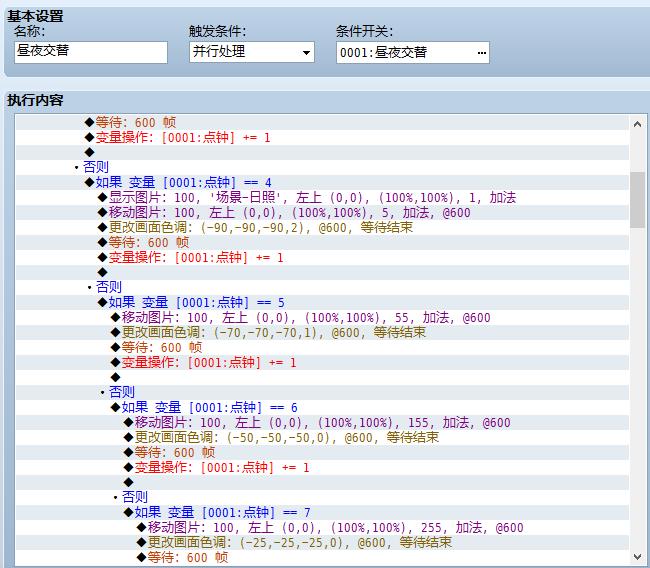Select the 显示图片 '场景-日照' command row
The height and width of the screenshot is (568, 650).
[x=322, y=197]
